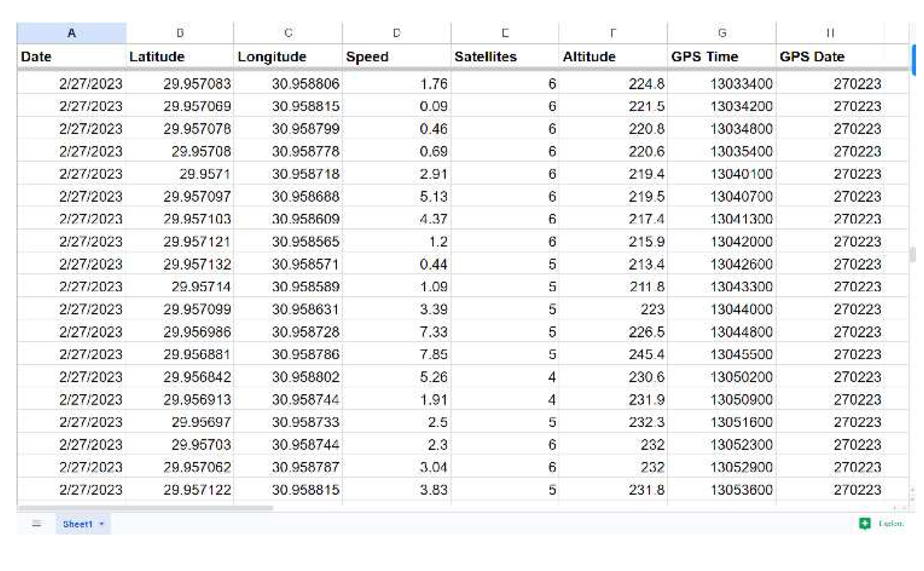This screenshot has width=924, height=571.
Task: Select column B header
Action: coord(180,33)
